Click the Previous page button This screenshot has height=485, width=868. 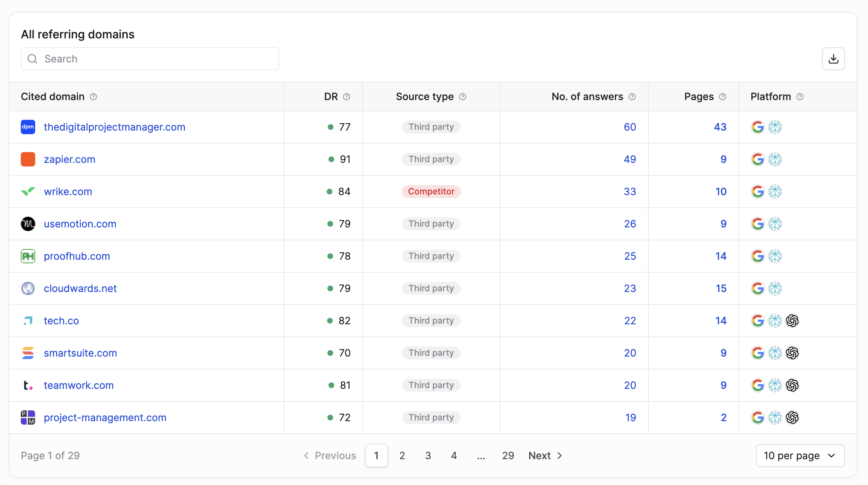coord(330,456)
